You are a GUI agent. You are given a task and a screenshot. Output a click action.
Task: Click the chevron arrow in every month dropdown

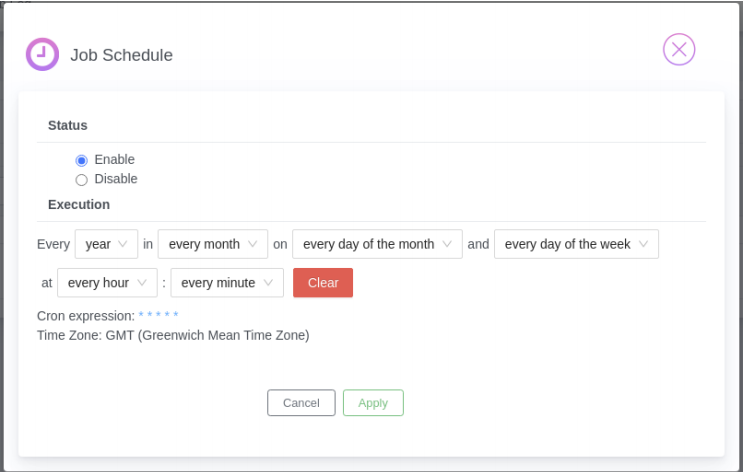coord(252,244)
